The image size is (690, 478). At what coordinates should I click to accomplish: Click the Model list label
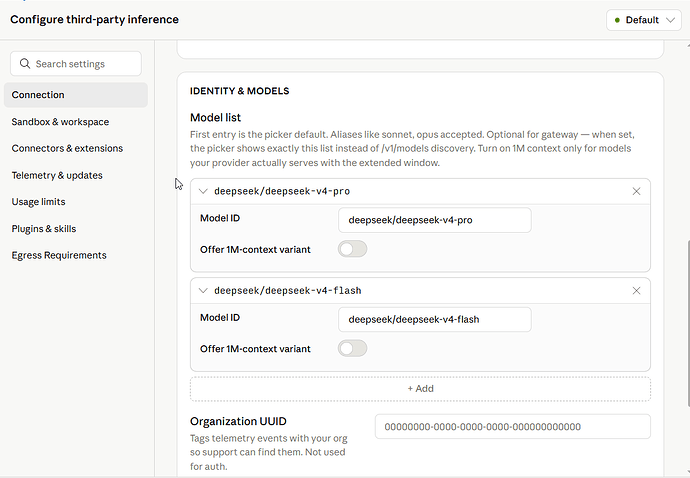215,118
